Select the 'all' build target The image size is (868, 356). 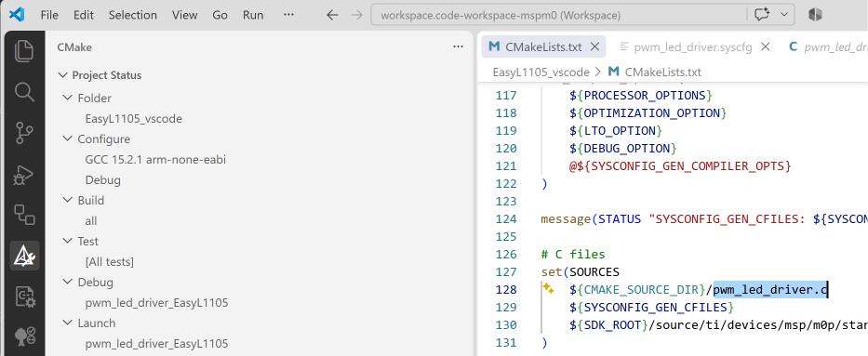[91, 220]
